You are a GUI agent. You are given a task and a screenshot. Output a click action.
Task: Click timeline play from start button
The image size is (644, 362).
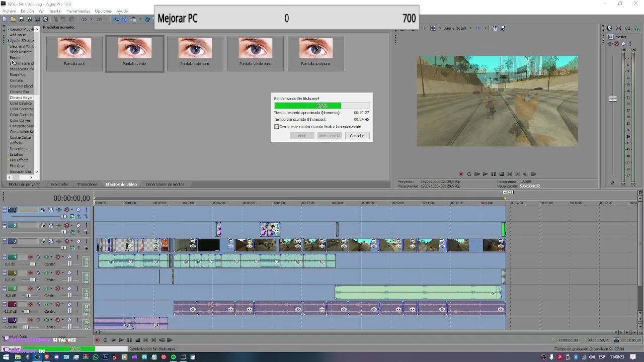coord(113,340)
